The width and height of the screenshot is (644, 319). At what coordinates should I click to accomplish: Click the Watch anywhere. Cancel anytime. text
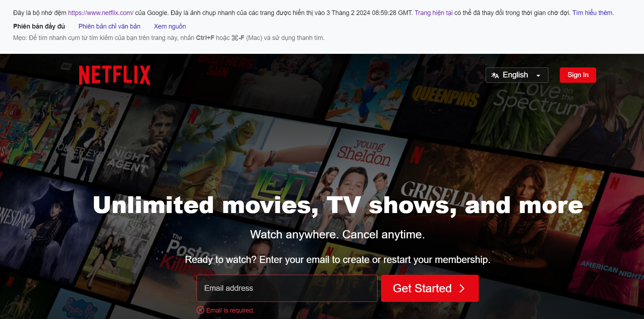point(337,234)
